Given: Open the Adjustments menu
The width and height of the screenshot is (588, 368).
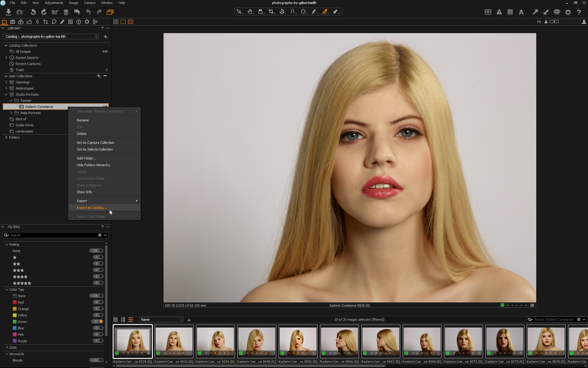Looking at the screenshot, I should [54, 3].
